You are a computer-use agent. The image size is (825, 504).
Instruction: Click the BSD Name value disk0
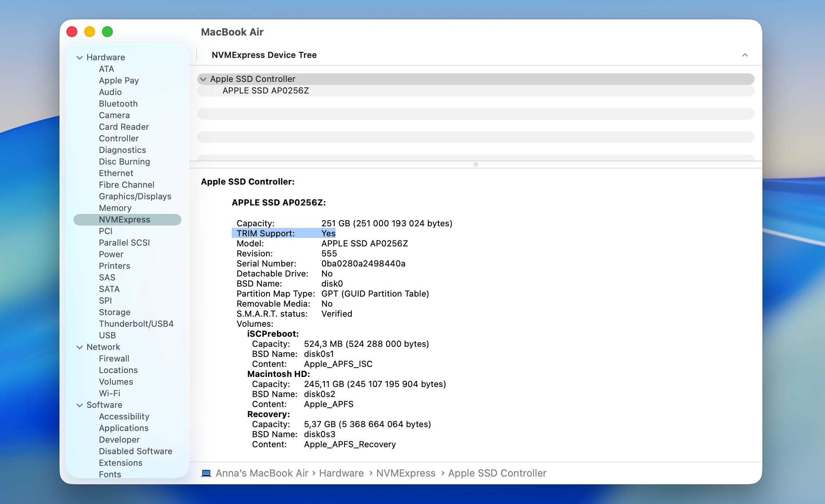[x=332, y=284]
